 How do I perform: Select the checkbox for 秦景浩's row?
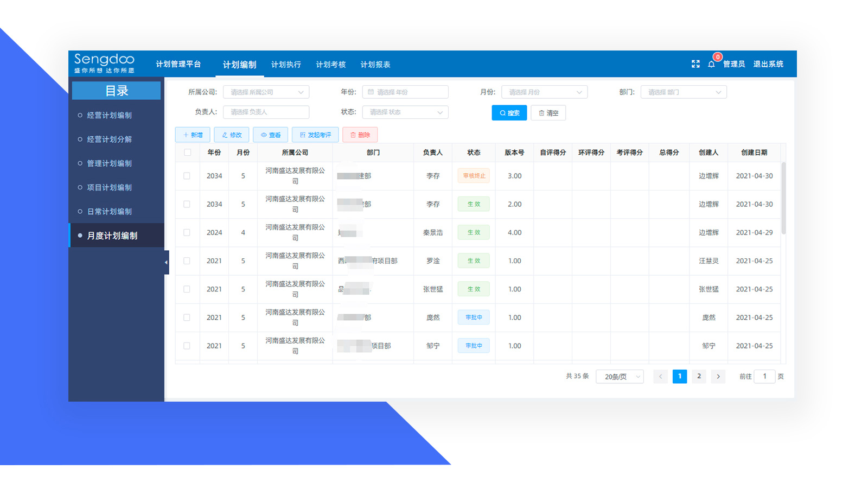point(187,232)
